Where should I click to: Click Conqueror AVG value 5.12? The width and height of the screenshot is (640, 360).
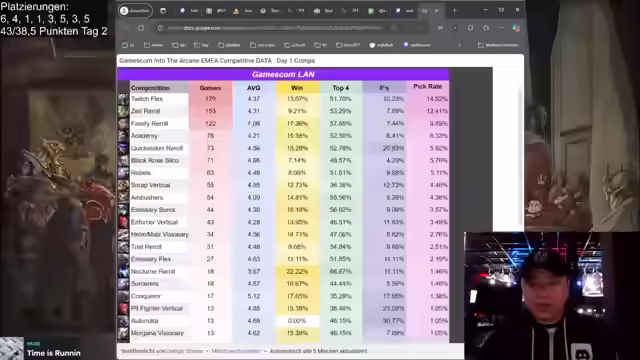[x=253, y=296]
